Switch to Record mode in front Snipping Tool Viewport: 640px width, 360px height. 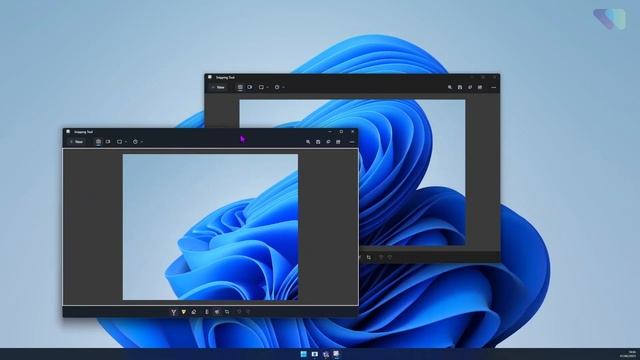[x=108, y=142]
